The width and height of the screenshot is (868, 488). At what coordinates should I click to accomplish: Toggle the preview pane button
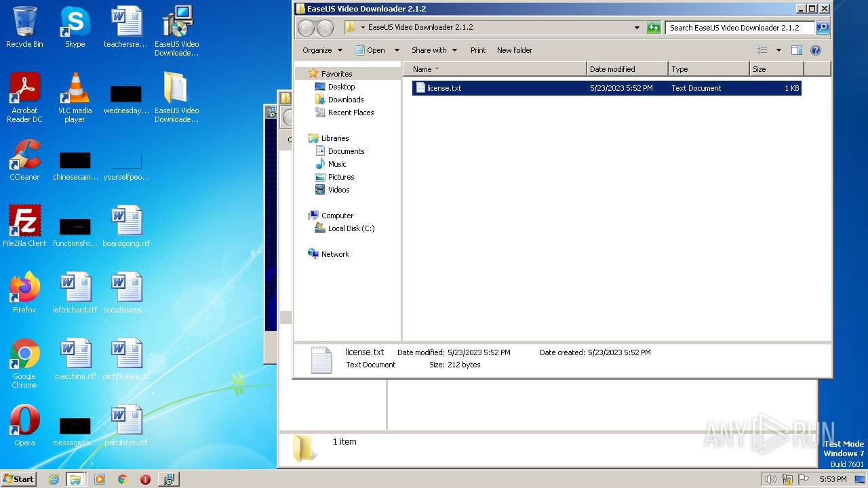[x=797, y=50]
